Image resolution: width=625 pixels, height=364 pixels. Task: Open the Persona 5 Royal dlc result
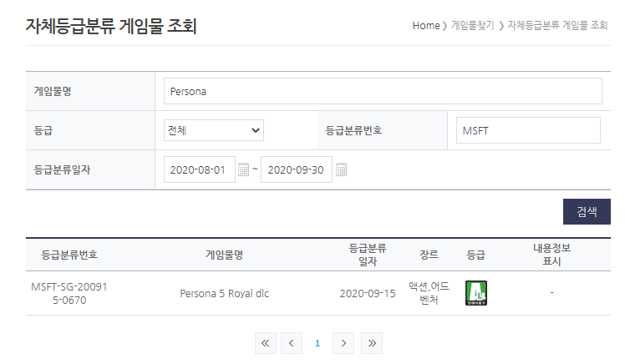(x=225, y=294)
